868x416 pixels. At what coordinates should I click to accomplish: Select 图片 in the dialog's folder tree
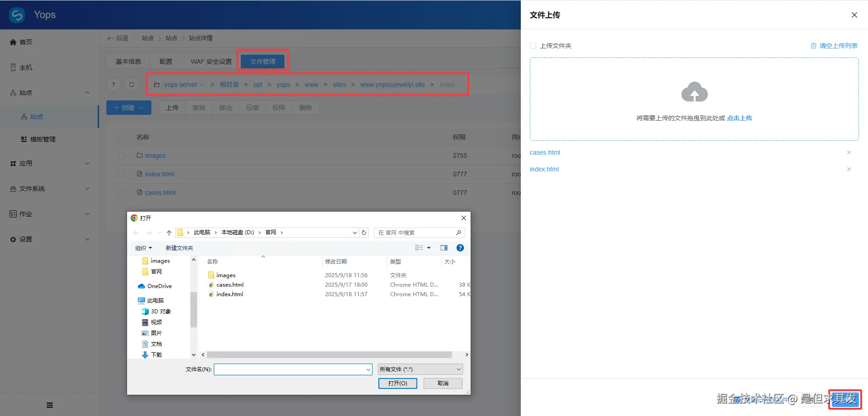point(152,333)
